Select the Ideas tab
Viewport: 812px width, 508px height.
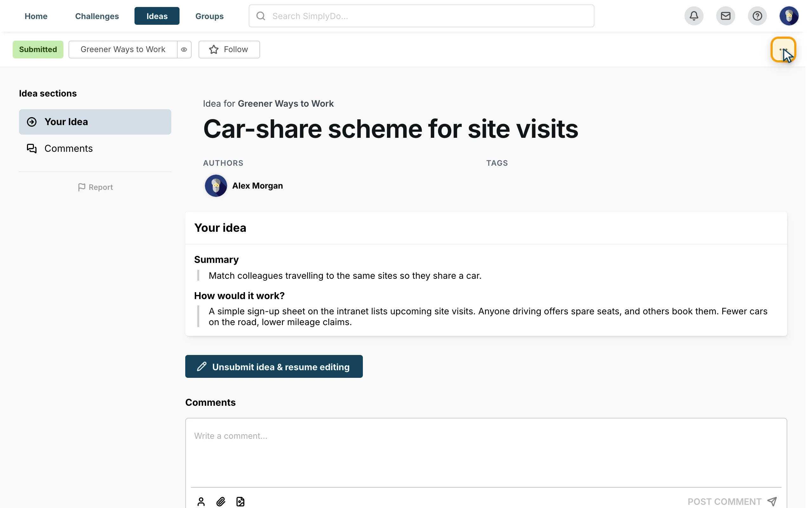157,16
